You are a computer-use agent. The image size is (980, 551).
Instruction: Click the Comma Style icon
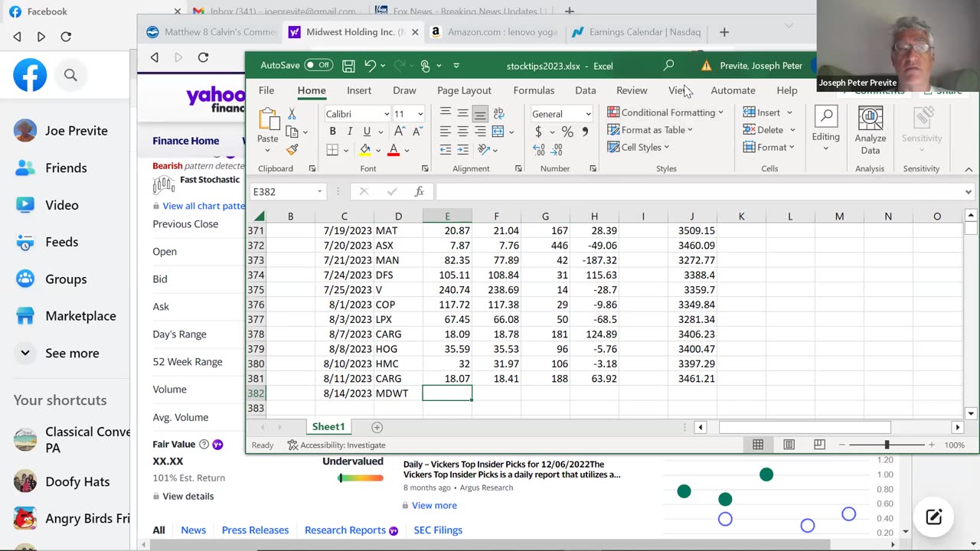click(x=586, y=132)
